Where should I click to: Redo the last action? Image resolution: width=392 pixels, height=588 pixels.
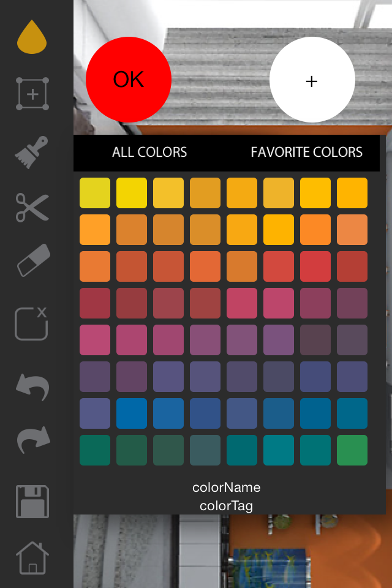34,440
